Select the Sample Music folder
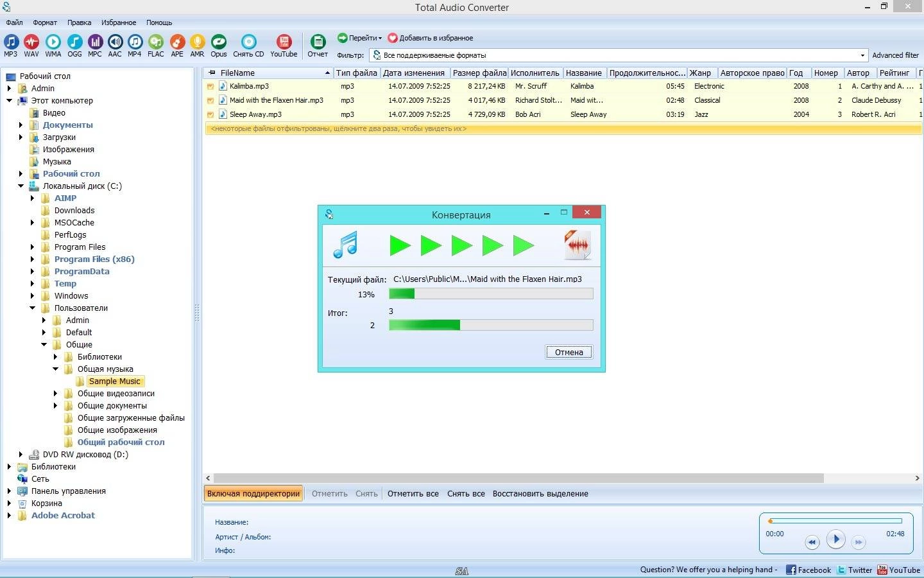The image size is (924, 578). coord(114,381)
